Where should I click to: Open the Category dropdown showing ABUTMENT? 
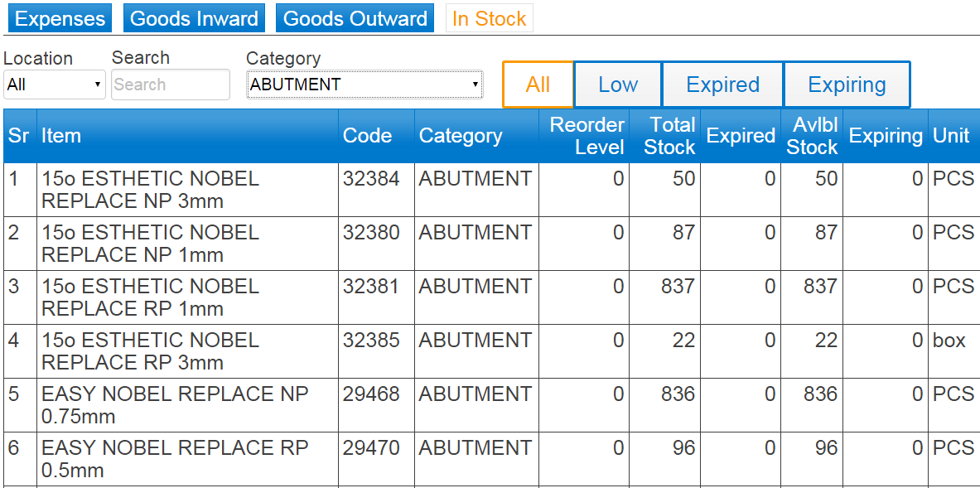(x=364, y=85)
